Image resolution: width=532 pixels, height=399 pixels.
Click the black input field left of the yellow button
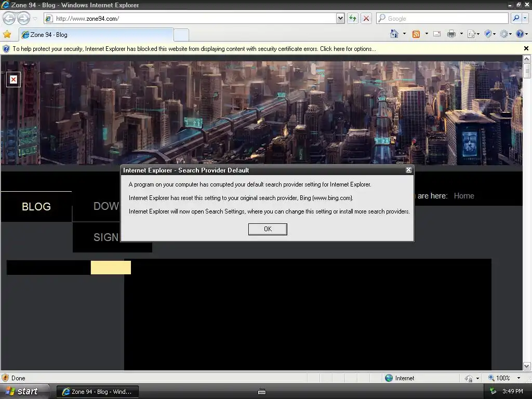click(x=48, y=268)
